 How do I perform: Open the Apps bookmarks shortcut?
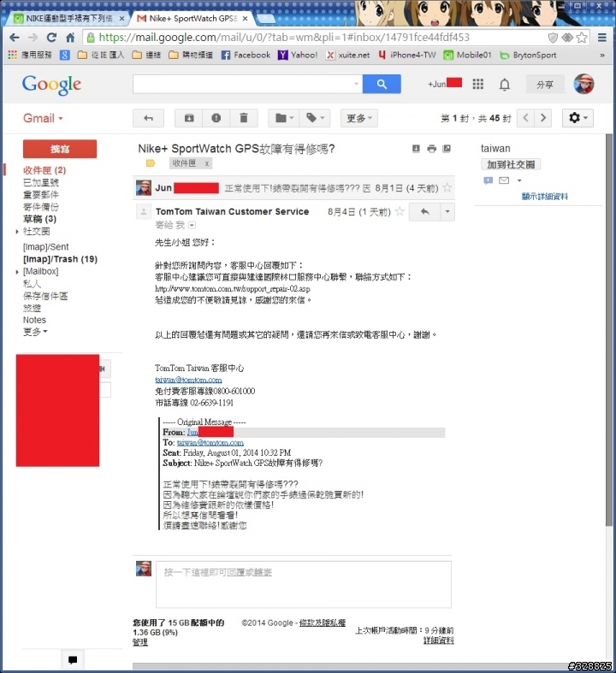click(30, 55)
